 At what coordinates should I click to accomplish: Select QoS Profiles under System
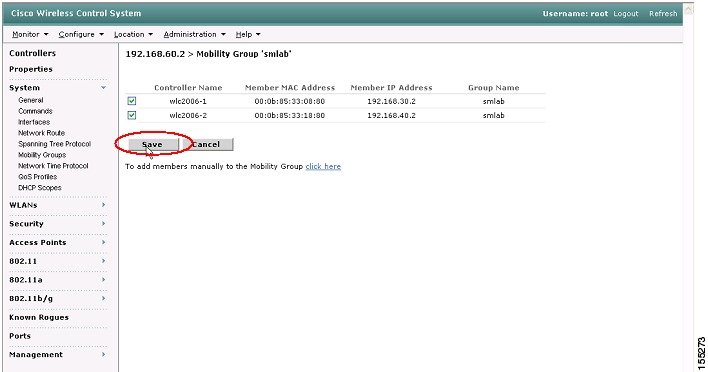(x=37, y=177)
